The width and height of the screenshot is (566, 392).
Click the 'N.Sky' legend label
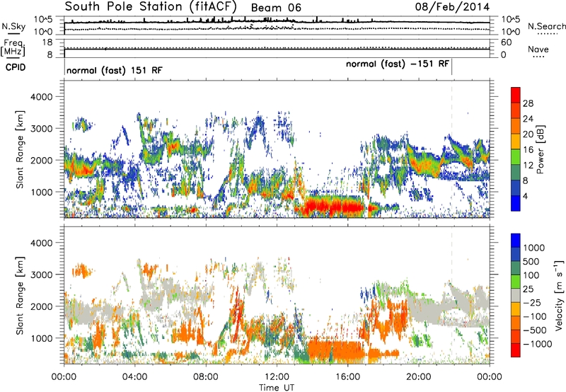13,27
